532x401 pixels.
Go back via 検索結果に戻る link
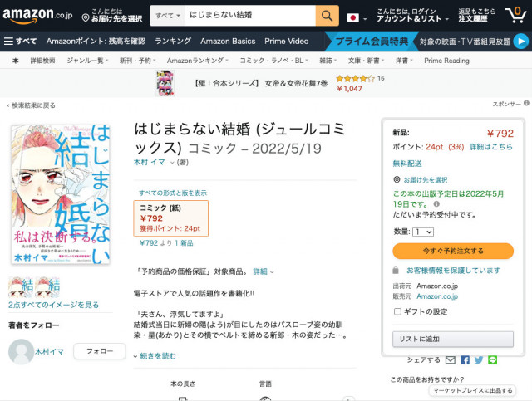tap(32, 105)
